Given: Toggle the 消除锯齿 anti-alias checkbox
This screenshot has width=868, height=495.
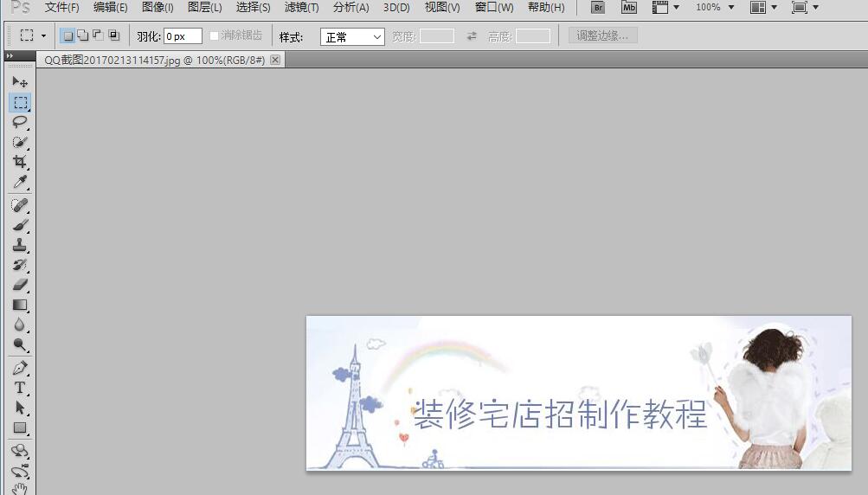Looking at the screenshot, I should pyautogui.click(x=214, y=36).
